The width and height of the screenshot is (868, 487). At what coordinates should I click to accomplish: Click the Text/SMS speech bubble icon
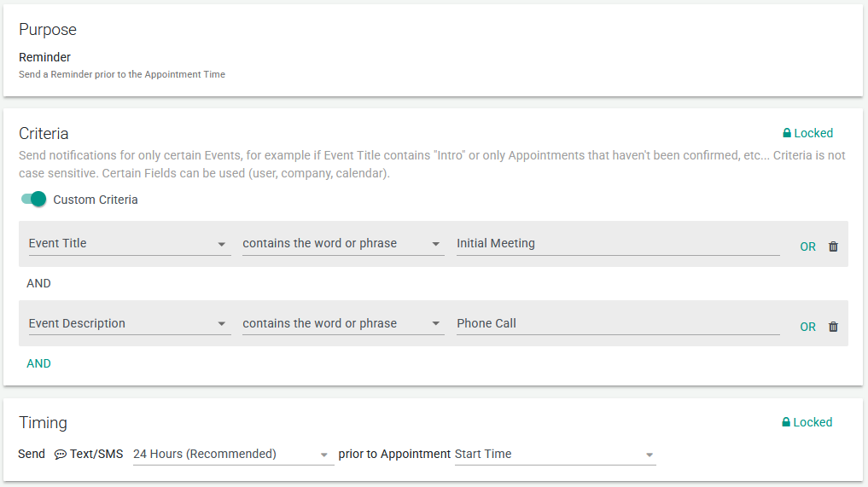pyautogui.click(x=60, y=455)
